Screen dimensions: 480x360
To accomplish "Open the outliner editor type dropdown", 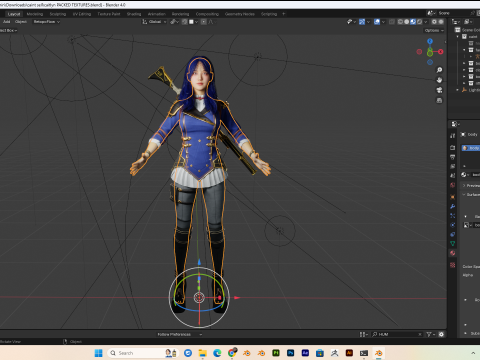I will pyautogui.click(x=456, y=22).
